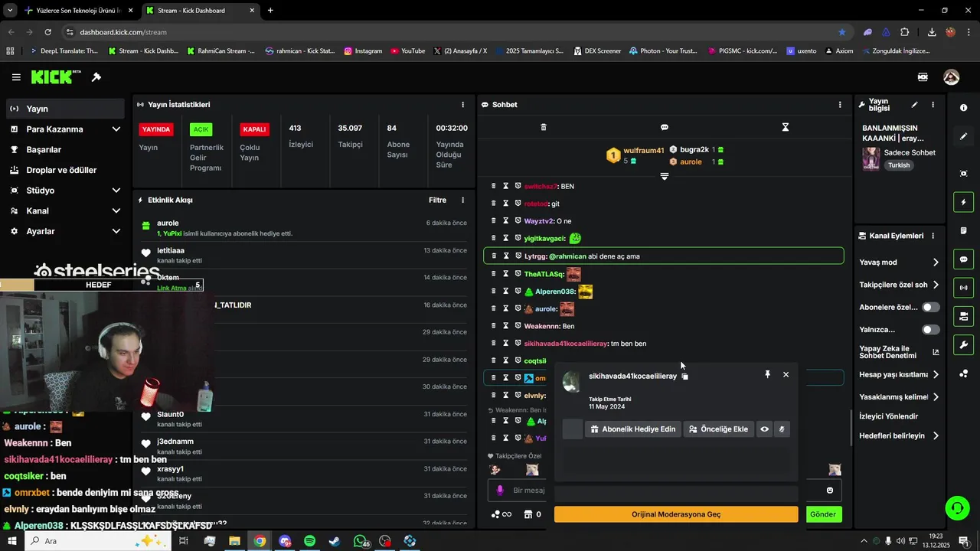
Task: Open Yayın bilgisi three-dot menu
Action: (933, 105)
